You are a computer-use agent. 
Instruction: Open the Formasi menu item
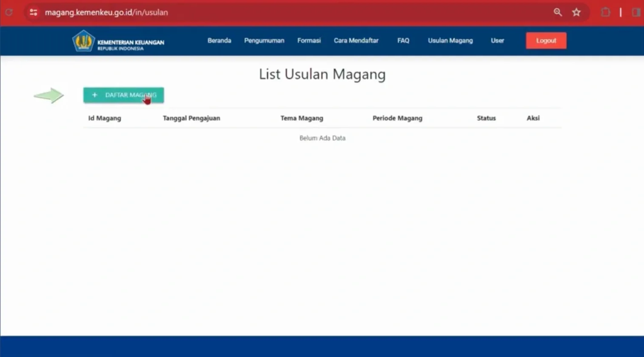pos(309,40)
